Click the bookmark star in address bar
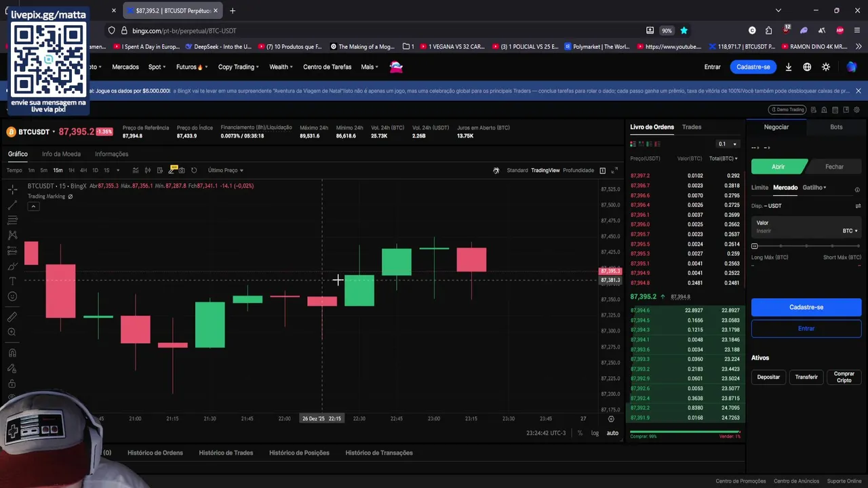This screenshot has height=488, width=868. tap(684, 30)
